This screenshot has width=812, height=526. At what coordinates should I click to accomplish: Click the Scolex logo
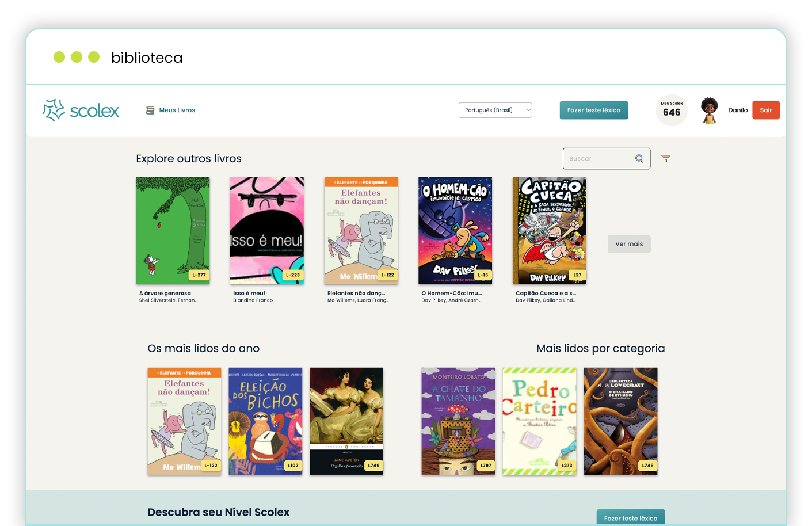(81, 110)
